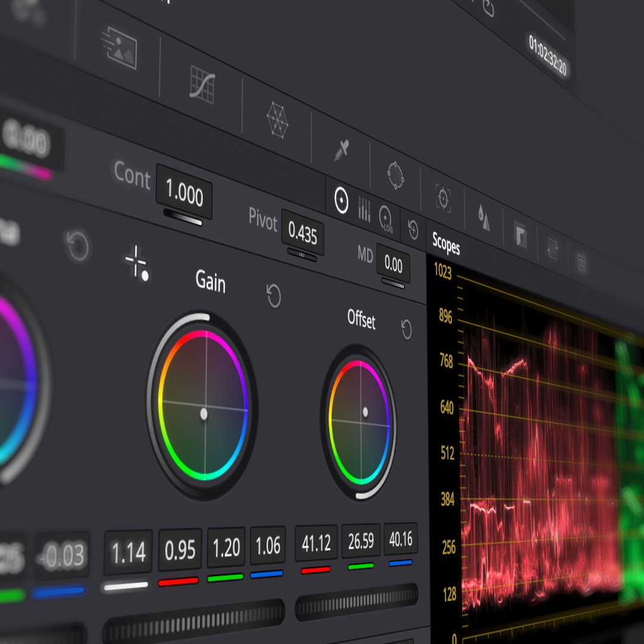Switch to Log wheels mode
This screenshot has height=644, width=644.
coord(386,219)
